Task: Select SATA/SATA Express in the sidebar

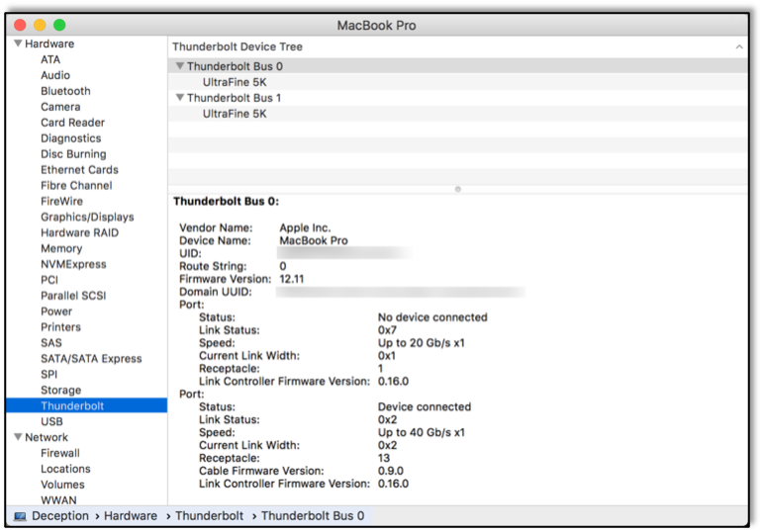Action: pos(91,359)
